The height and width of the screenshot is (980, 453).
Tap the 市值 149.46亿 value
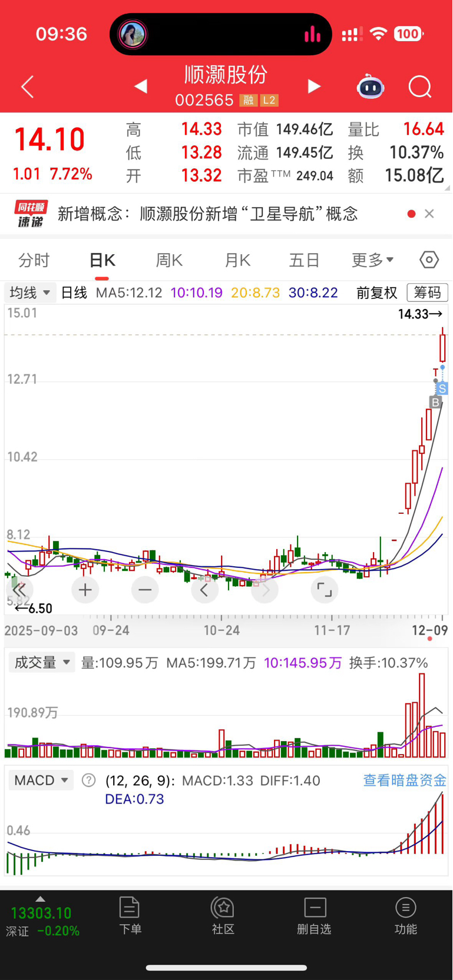click(x=305, y=129)
